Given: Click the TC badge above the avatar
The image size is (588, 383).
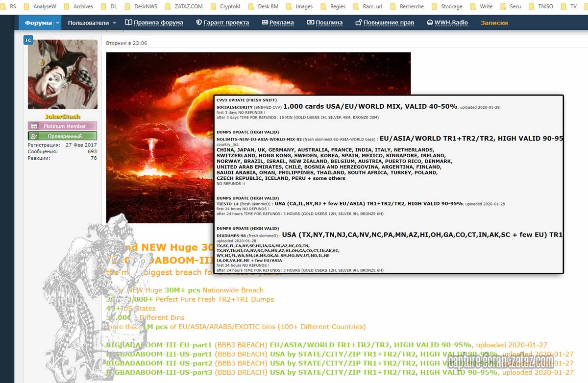Looking at the screenshot, I should (x=28, y=40).
